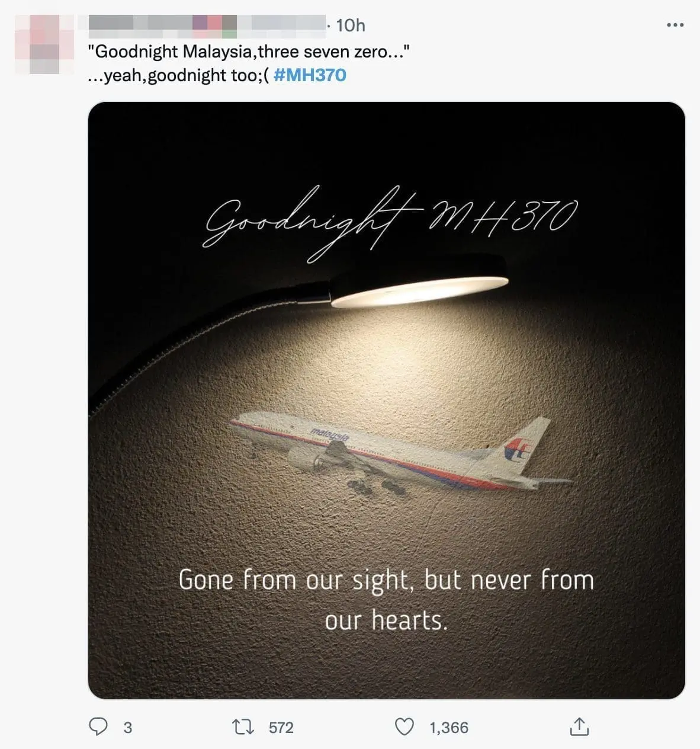Click the retweet arrows icon

243,727
